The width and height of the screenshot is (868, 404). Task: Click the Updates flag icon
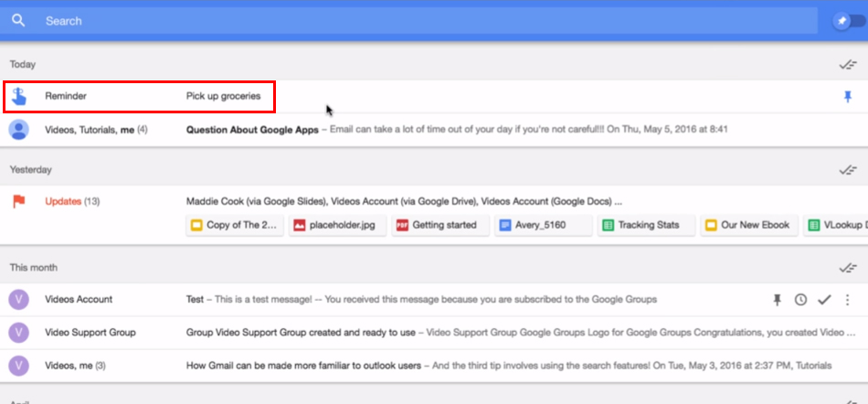(x=19, y=201)
